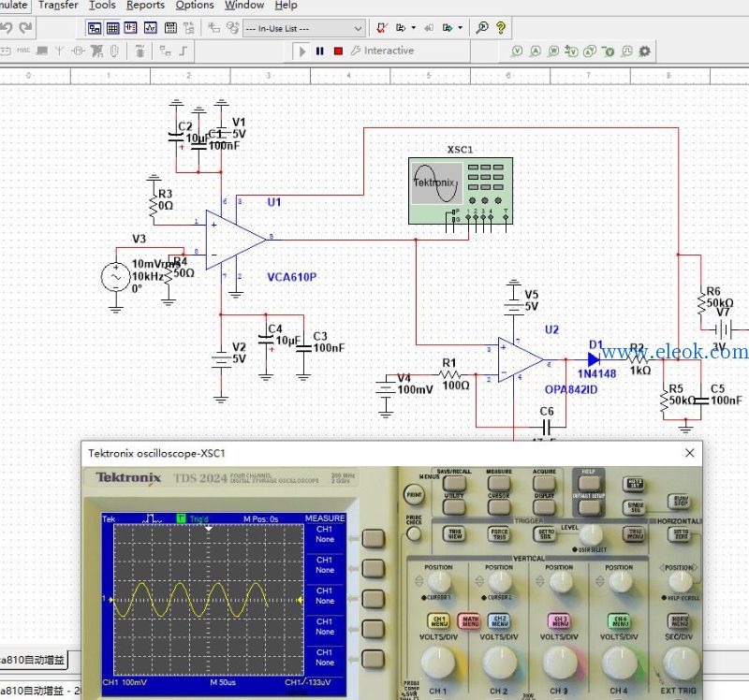The height and width of the screenshot is (700, 749).
Task: Click the Undo arrow in the toolbar
Action: [x=6, y=28]
